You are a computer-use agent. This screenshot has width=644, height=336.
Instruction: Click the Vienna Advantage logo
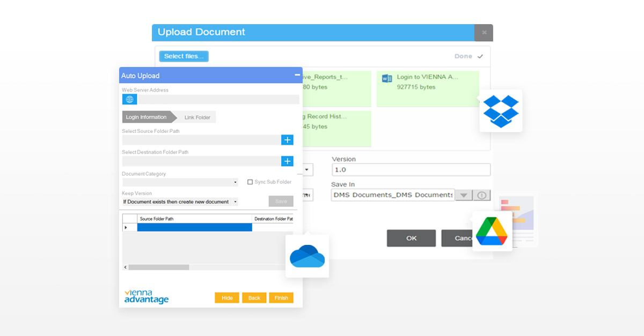click(x=146, y=296)
